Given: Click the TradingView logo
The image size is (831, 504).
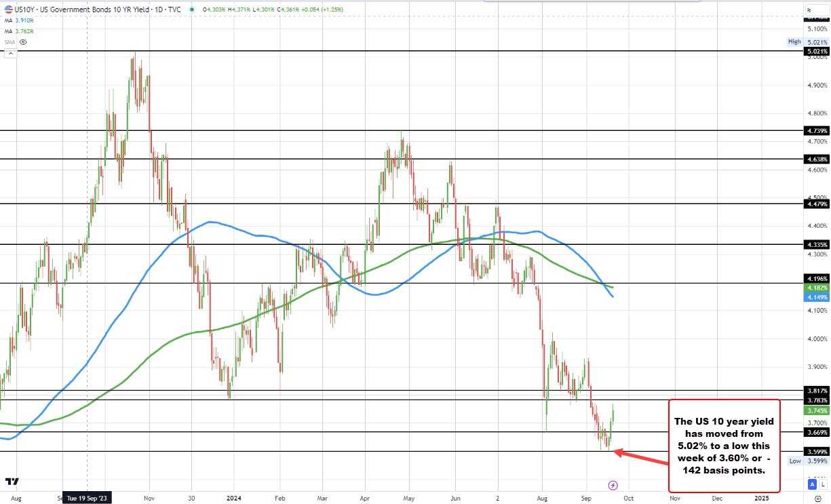Looking at the screenshot, I should (x=11, y=482).
